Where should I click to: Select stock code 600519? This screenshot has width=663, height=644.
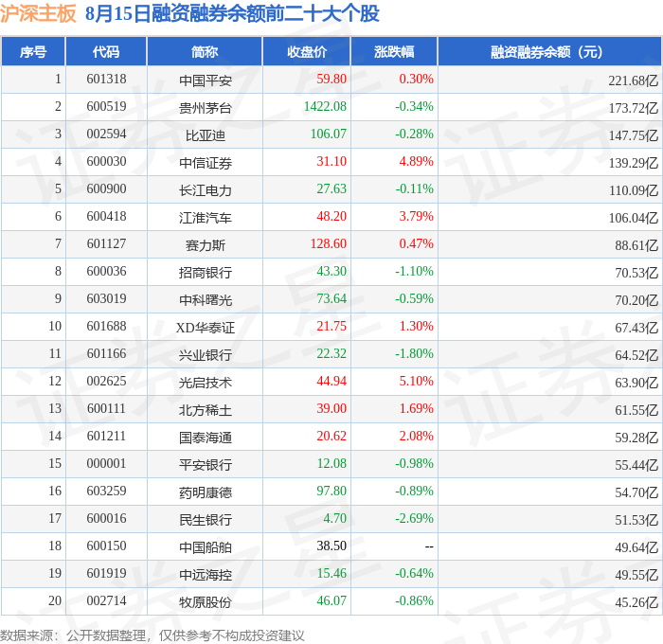tap(106, 107)
